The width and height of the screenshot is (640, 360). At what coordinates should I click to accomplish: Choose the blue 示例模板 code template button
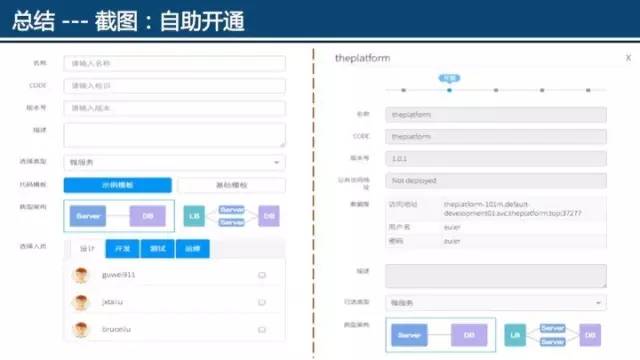click(118, 185)
